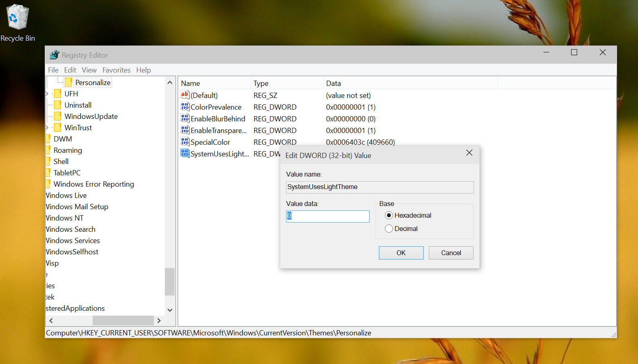Click the tree horizontal scrollbar thumb

123,320
